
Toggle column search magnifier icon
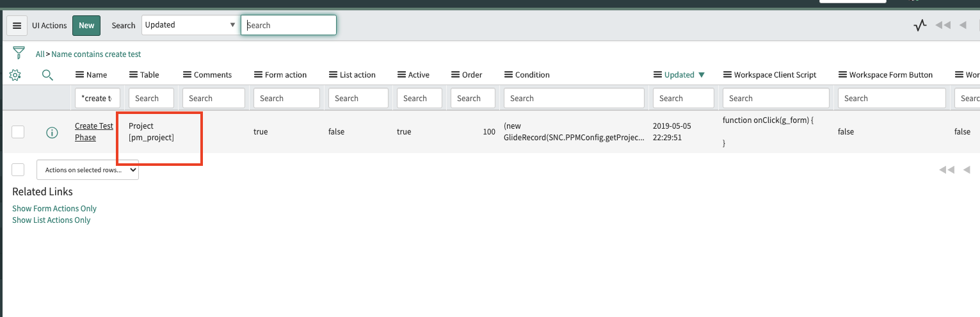(47, 75)
